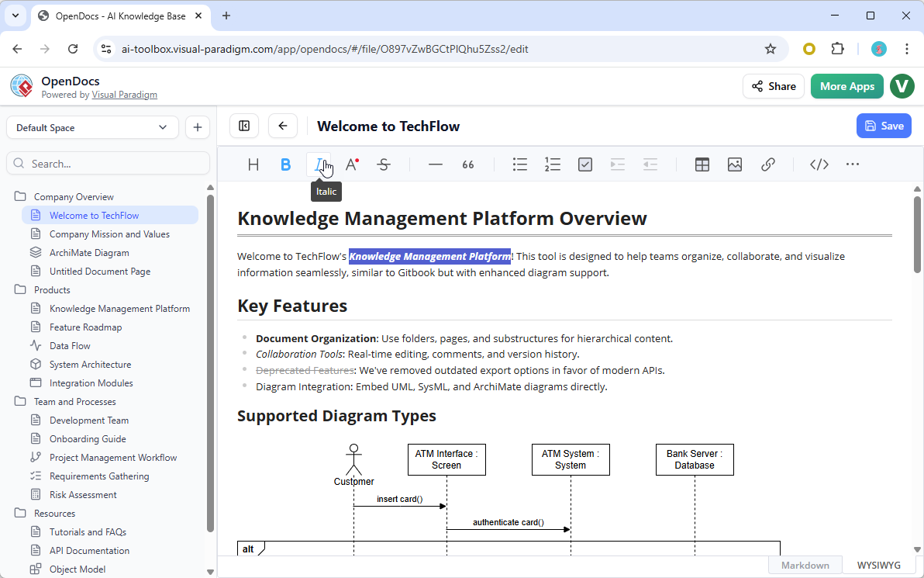Apply strikethrough formatting
Image resolution: width=924 pixels, height=578 pixels.
coord(384,164)
